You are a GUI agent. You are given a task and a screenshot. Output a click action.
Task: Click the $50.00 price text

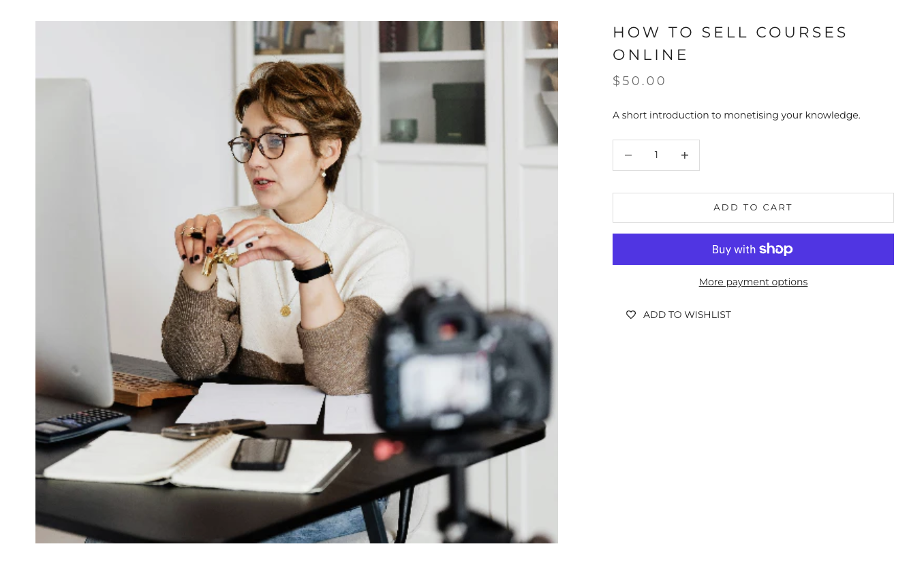(x=639, y=81)
